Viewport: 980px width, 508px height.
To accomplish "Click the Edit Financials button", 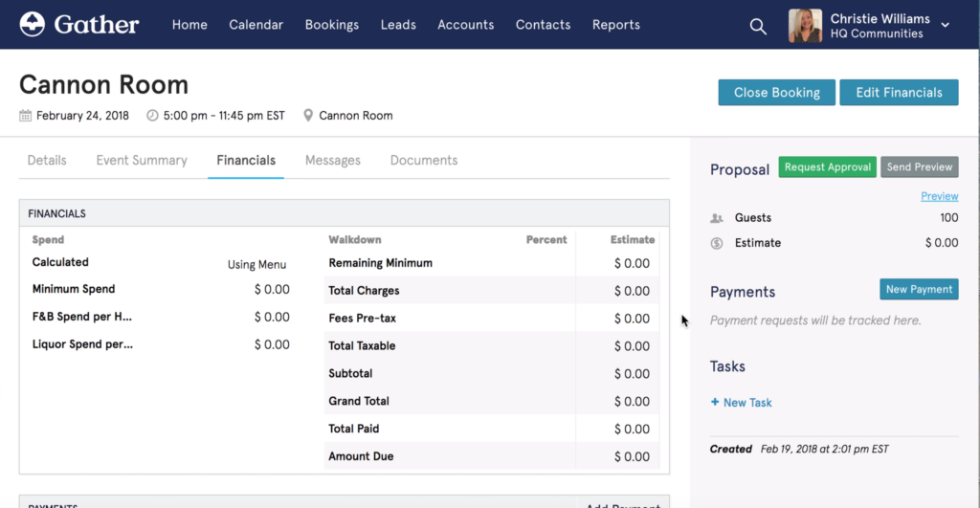I will [899, 93].
